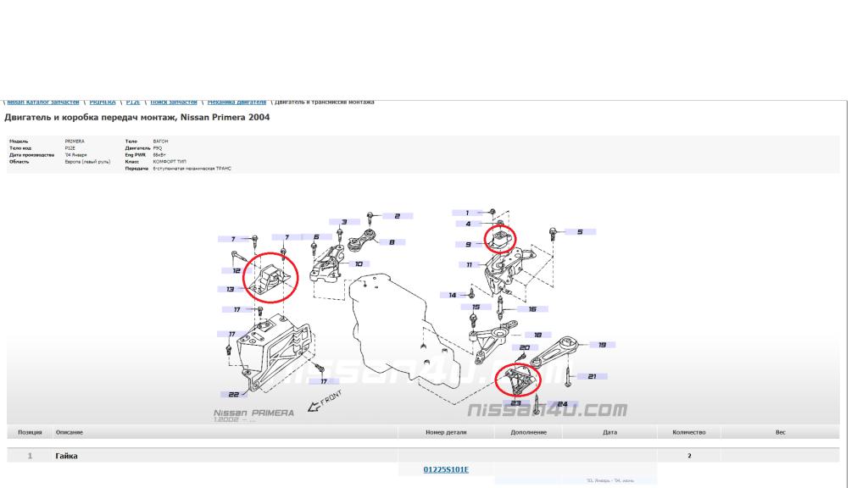868x488 pixels.
Task: Select callout label 1 on the diagram
Action: 467,213
